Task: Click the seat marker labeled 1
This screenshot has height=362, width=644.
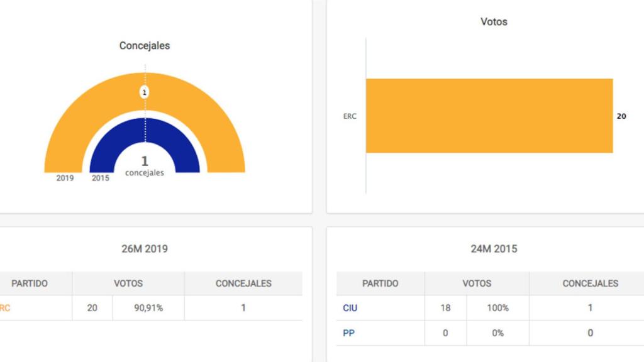Action: pyautogui.click(x=145, y=92)
